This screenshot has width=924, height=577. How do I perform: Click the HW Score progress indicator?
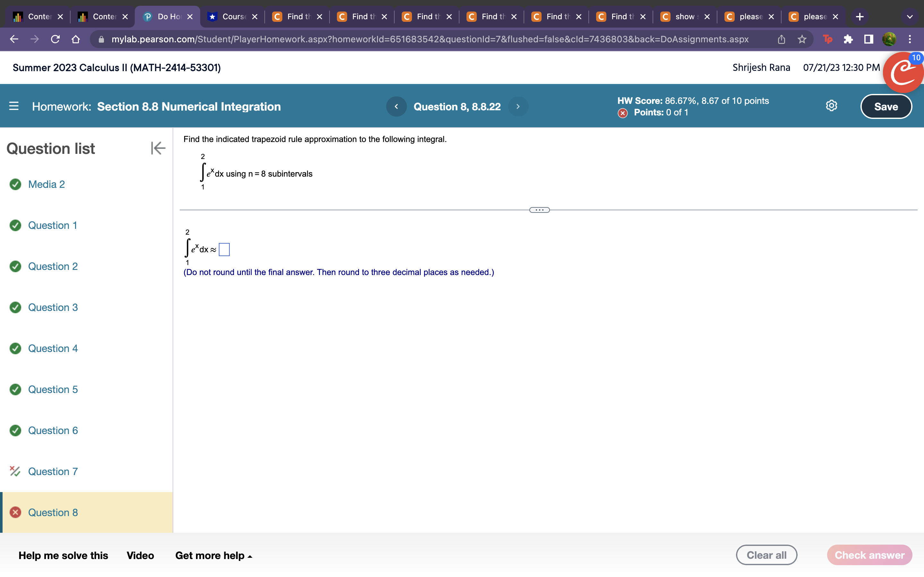click(x=693, y=101)
